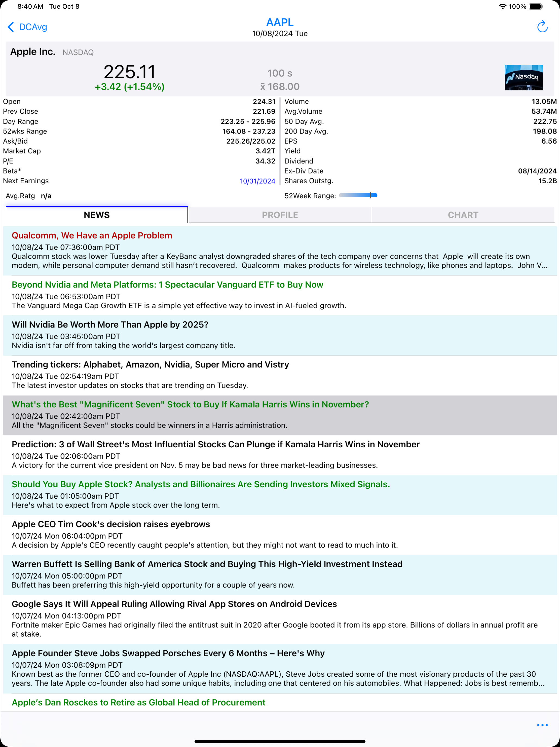560x747 pixels.
Task: Tap the Apple Inc. company name
Action: [x=33, y=52]
